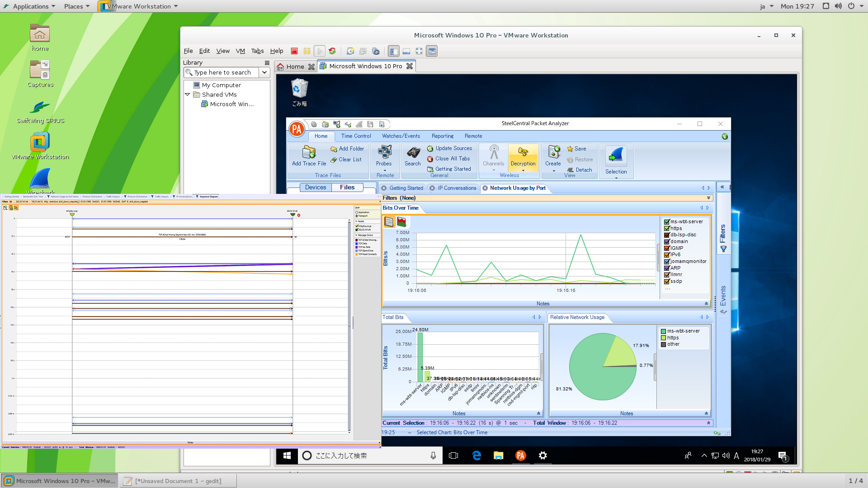868x488 pixels.
Task: Click the VMware yellow suspend icon
Action: [307, 51]
